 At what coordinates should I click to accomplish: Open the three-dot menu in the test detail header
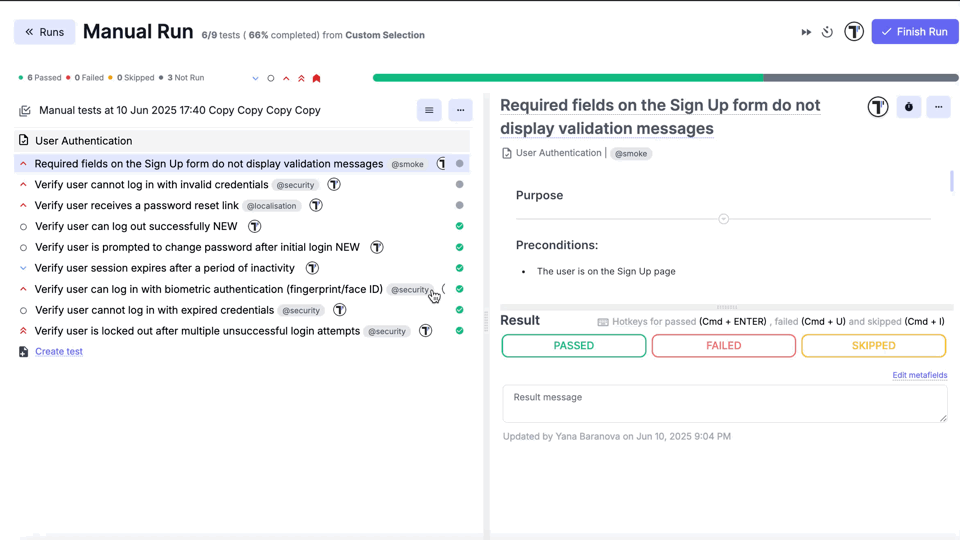(x=938, y=107)
